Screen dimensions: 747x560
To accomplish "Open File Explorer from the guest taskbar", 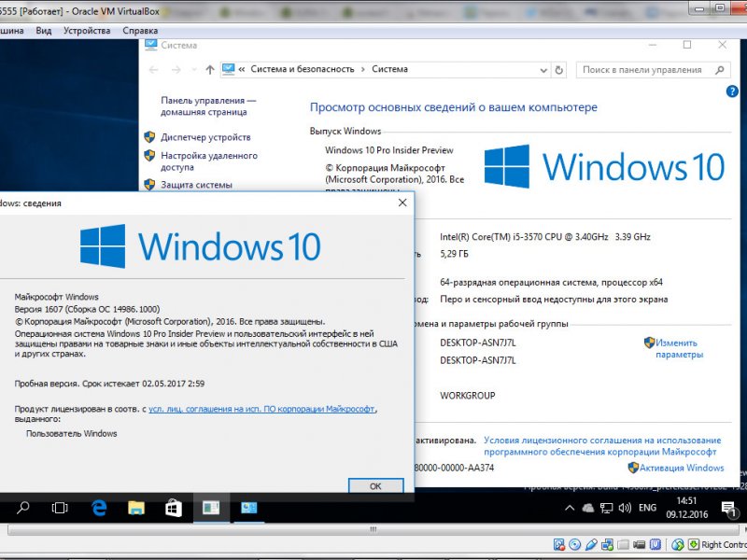I will coord(135,508).
